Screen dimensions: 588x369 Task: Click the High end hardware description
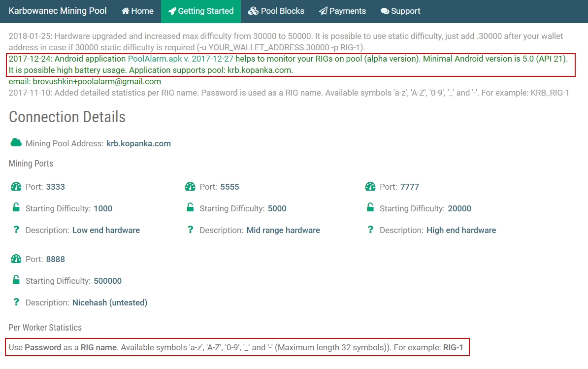(461, 230)
